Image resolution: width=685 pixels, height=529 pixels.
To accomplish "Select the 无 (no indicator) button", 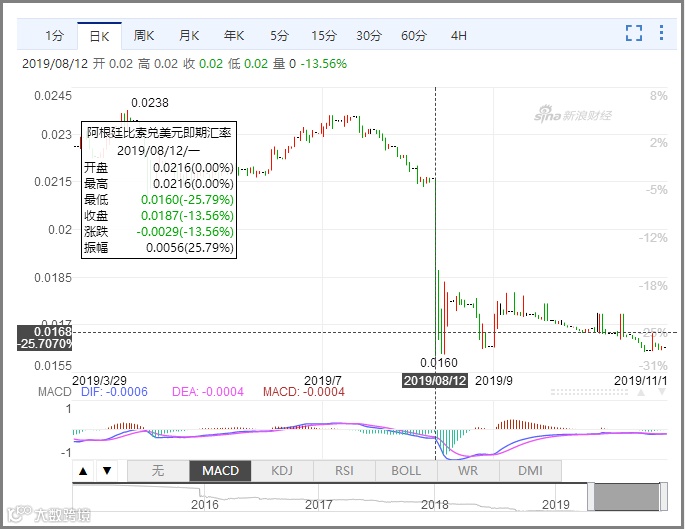I will click(x=158, y=471).
